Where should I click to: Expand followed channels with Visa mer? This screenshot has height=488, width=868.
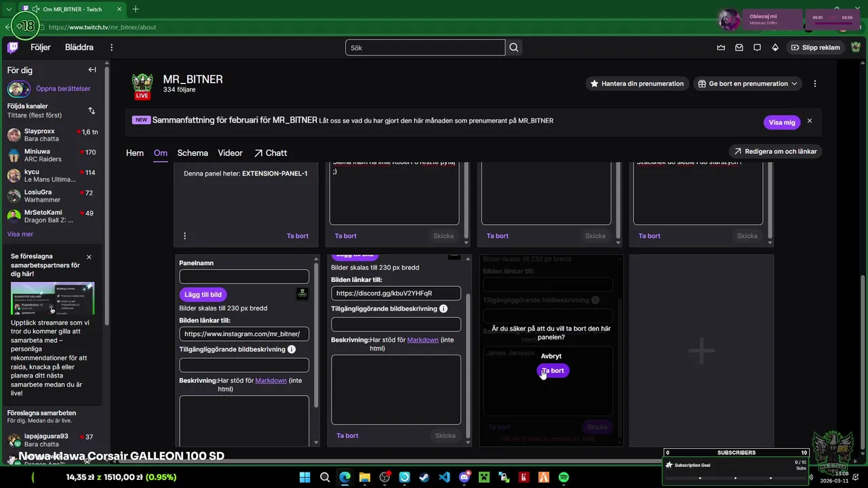tap(20, 234)
